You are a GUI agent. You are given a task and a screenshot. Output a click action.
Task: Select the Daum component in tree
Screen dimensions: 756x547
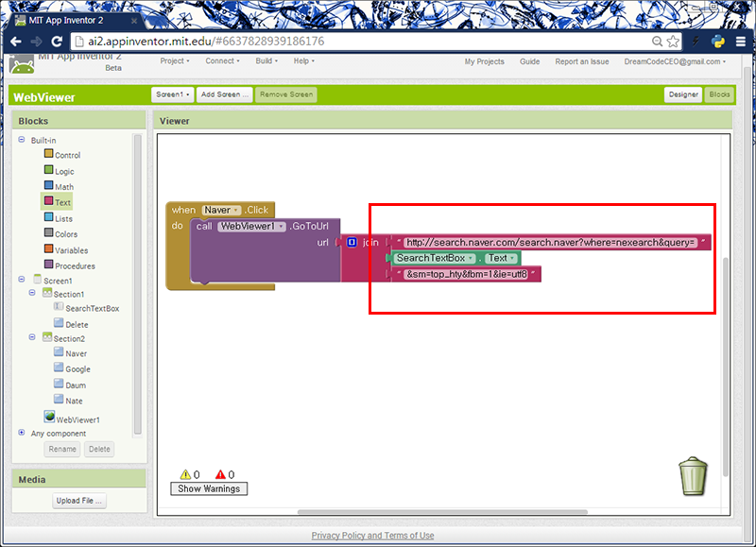pyautogui.click(x=70, y=385)
